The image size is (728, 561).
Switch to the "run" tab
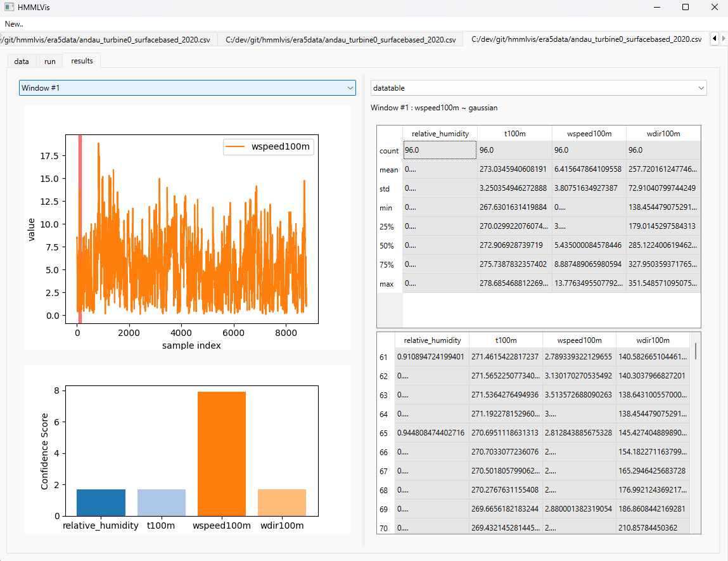pos(49,61)
